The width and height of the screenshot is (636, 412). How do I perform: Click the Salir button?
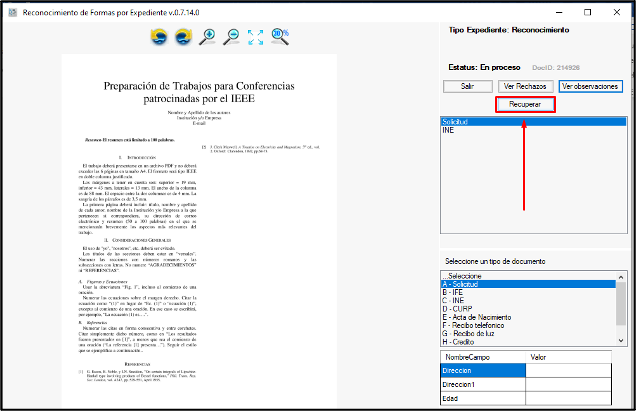[465, 87]
